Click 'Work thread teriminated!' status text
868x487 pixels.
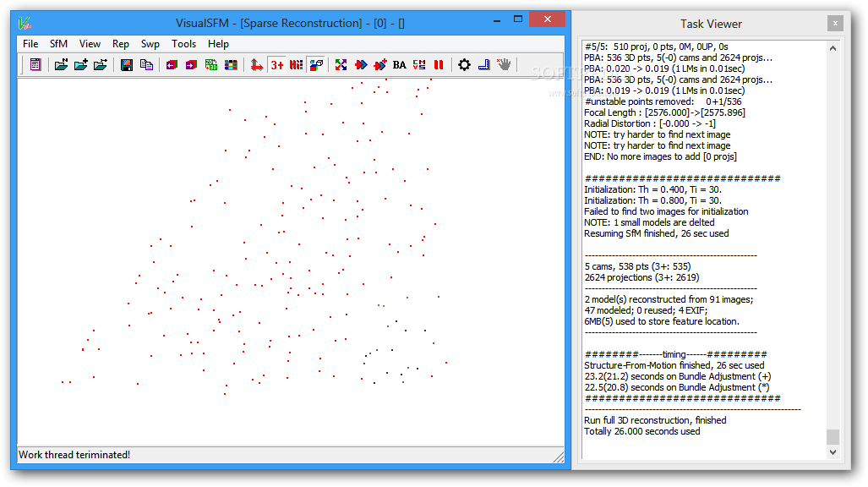pyautogui.click(x=74, y=455)
